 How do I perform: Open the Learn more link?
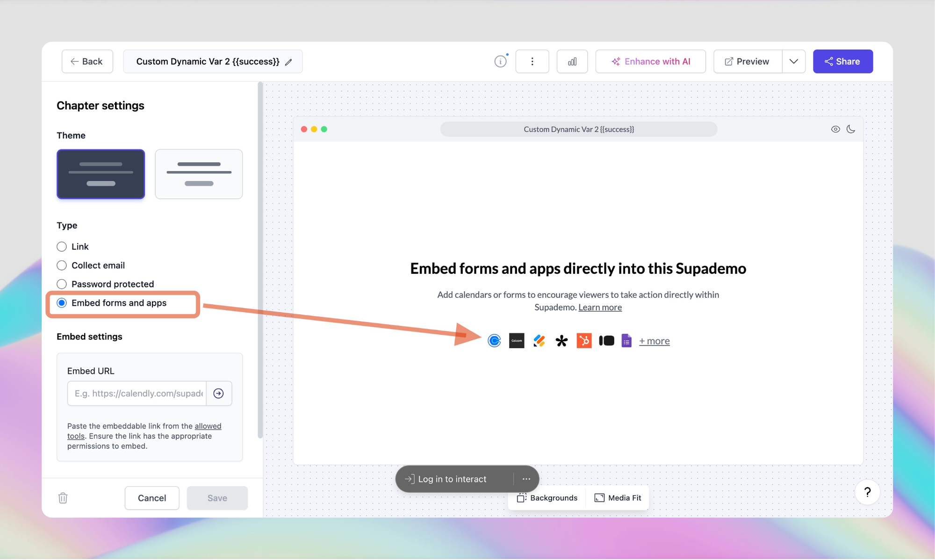click(x=600, y=307)
